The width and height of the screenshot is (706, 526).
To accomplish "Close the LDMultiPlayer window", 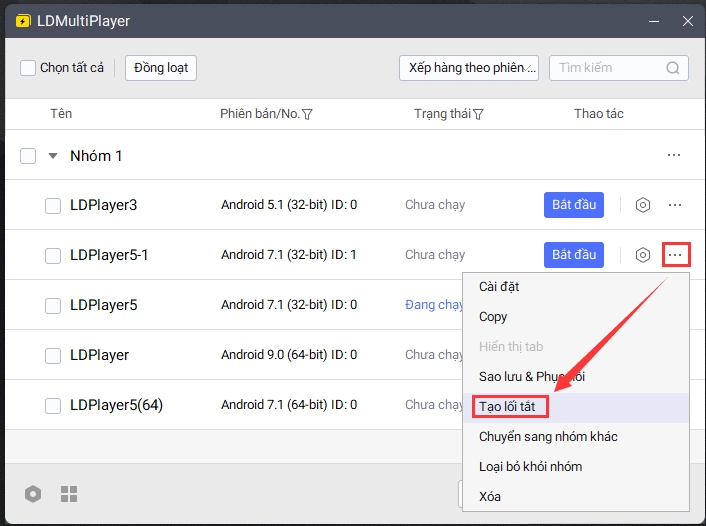I will point(688,21).
